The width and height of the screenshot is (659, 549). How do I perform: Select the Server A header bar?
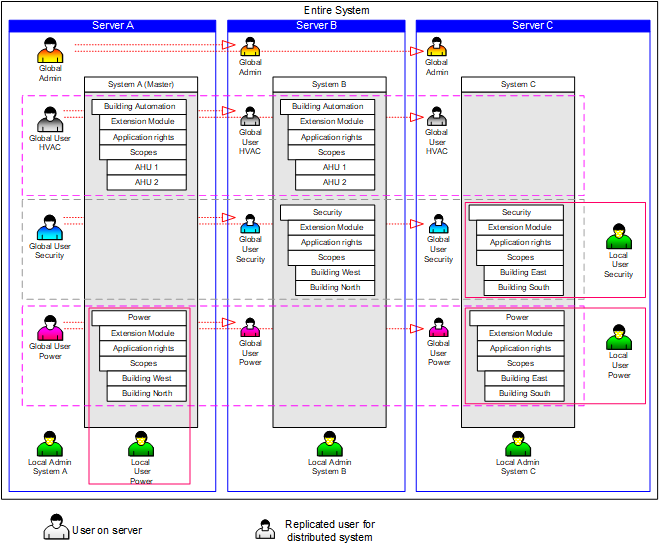(113, 25)
